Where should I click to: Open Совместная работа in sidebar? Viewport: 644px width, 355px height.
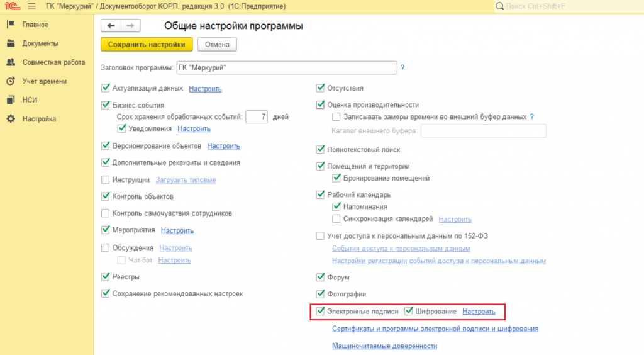[x=53, y=62]
